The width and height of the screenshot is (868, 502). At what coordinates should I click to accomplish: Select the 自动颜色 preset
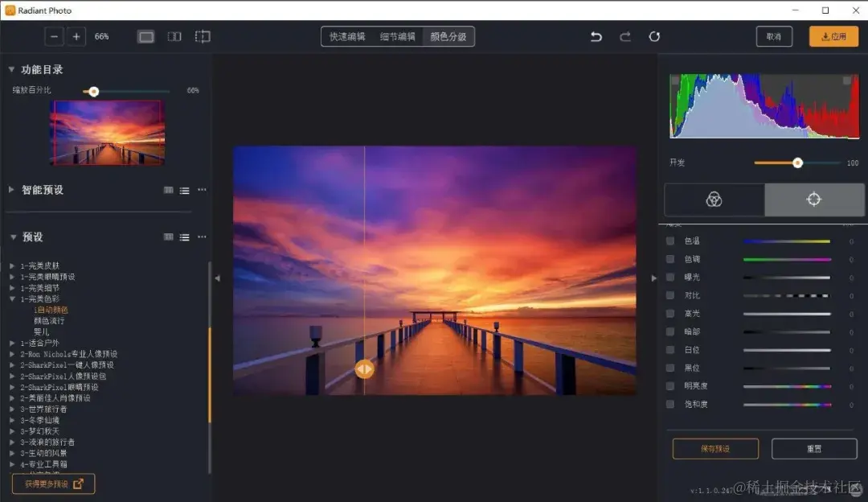(x=51, y=311)
